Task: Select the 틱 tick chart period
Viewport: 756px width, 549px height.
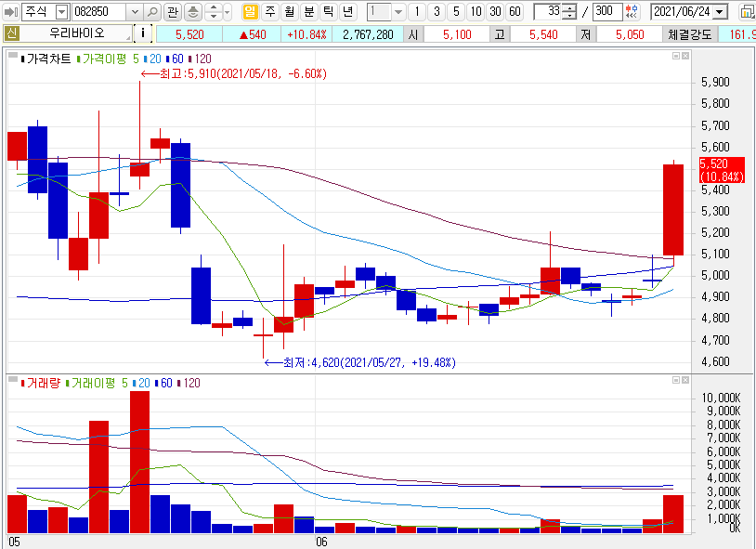Action: click(329, 11)
